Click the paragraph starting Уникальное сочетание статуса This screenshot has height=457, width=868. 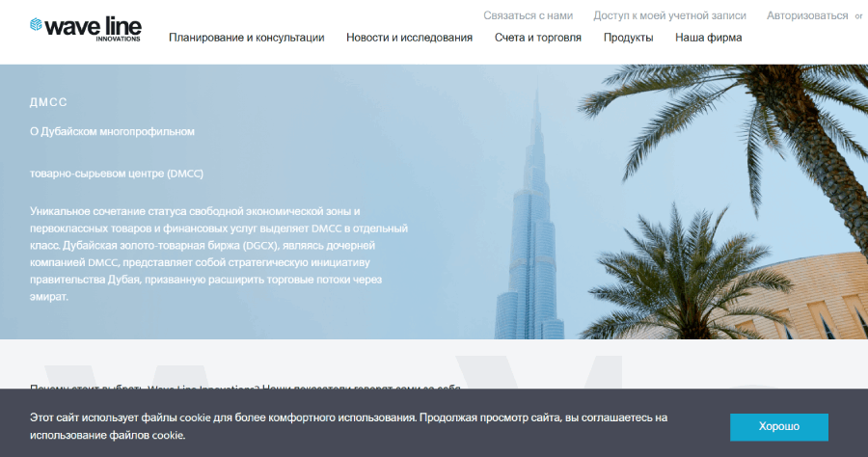tap(219, 254)
